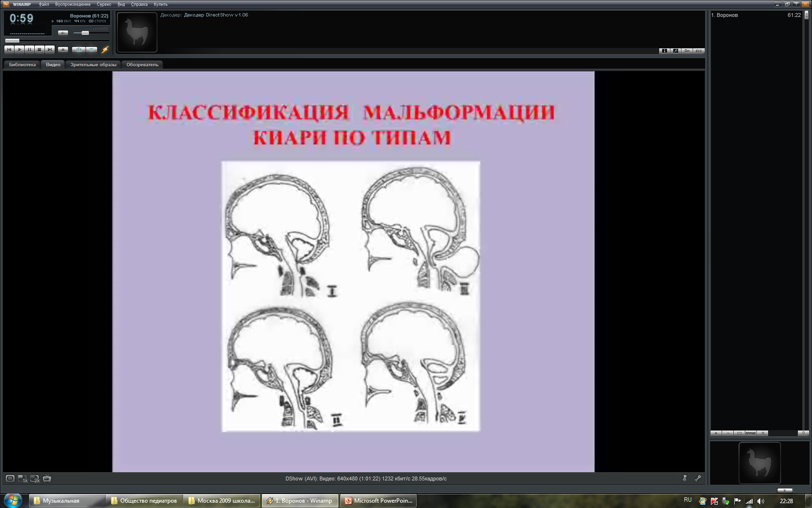Viewport: 812px width, 508px height.
Task: Open the Вид menu
Action: (121, 4)
